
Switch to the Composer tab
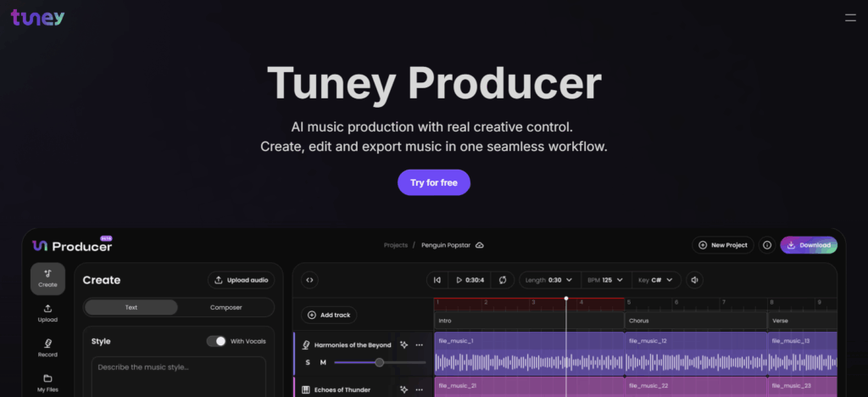(x=225, y=307)
